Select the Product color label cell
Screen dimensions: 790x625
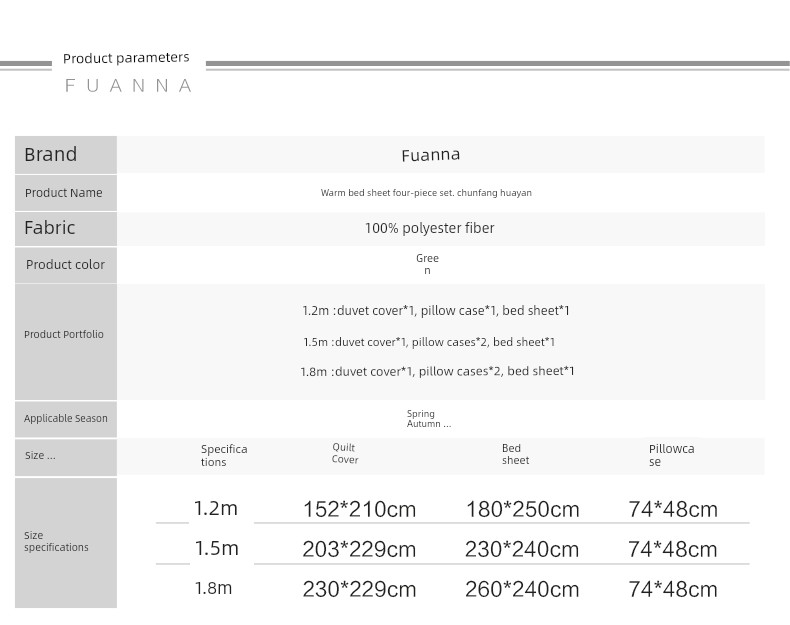pyautogui.click(x=65, y=265)
